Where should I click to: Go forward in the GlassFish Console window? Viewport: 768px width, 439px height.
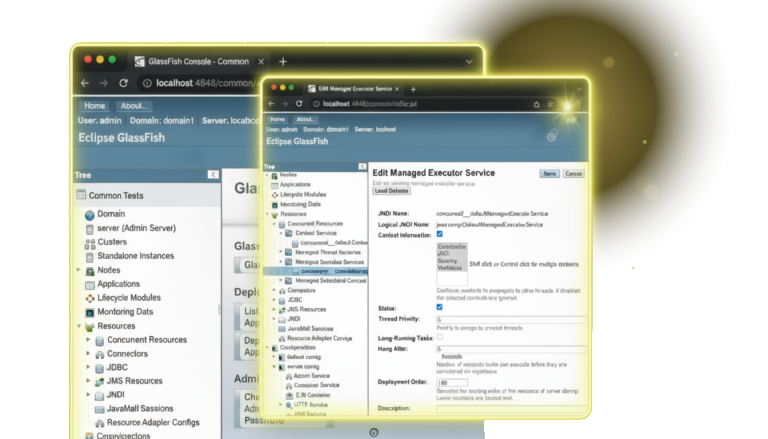(x=103, y=83)
